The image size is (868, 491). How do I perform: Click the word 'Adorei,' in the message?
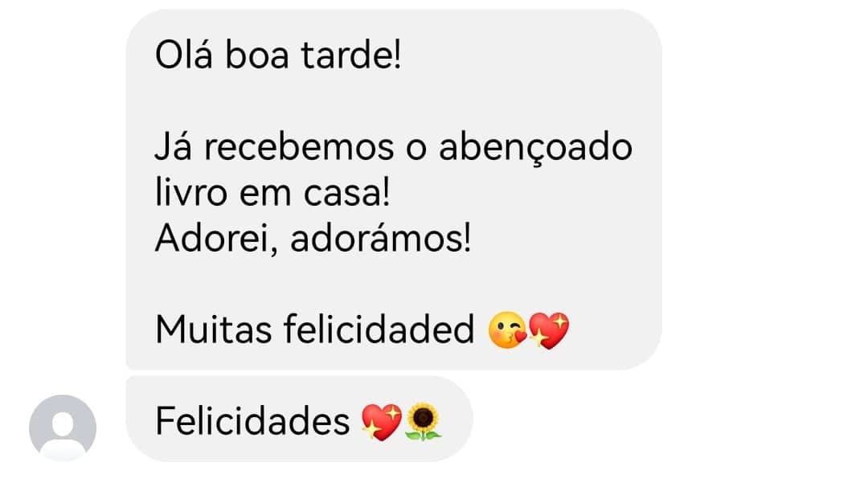pyautogui.click(x=216, y=239)
